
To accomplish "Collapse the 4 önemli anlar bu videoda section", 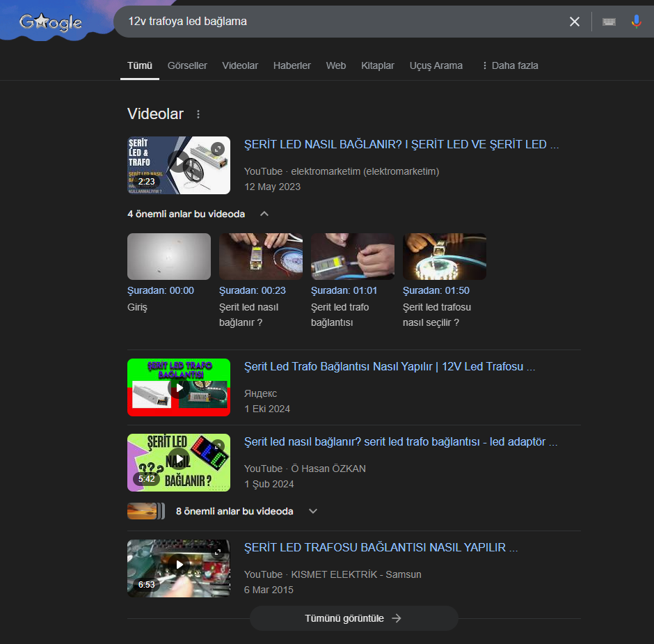I will point(198,214).
